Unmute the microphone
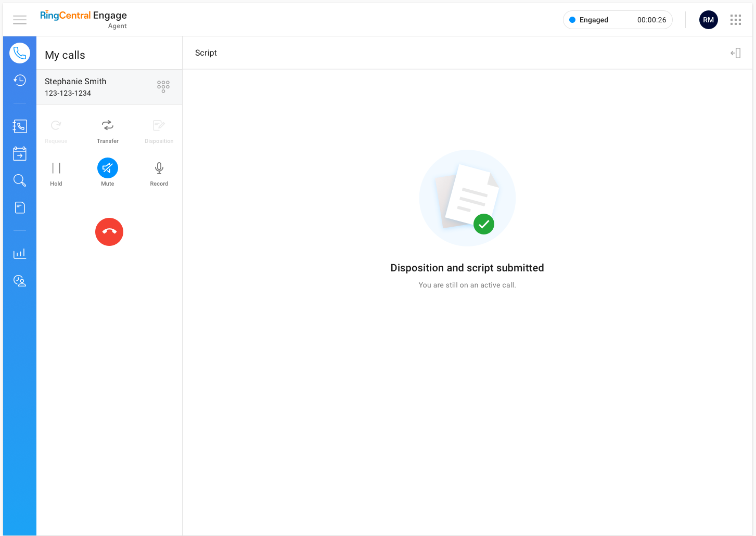 click(108, 167)
